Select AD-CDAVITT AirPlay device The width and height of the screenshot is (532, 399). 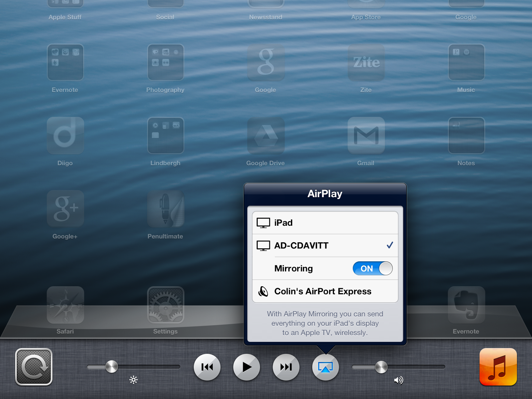coord(325,246)
